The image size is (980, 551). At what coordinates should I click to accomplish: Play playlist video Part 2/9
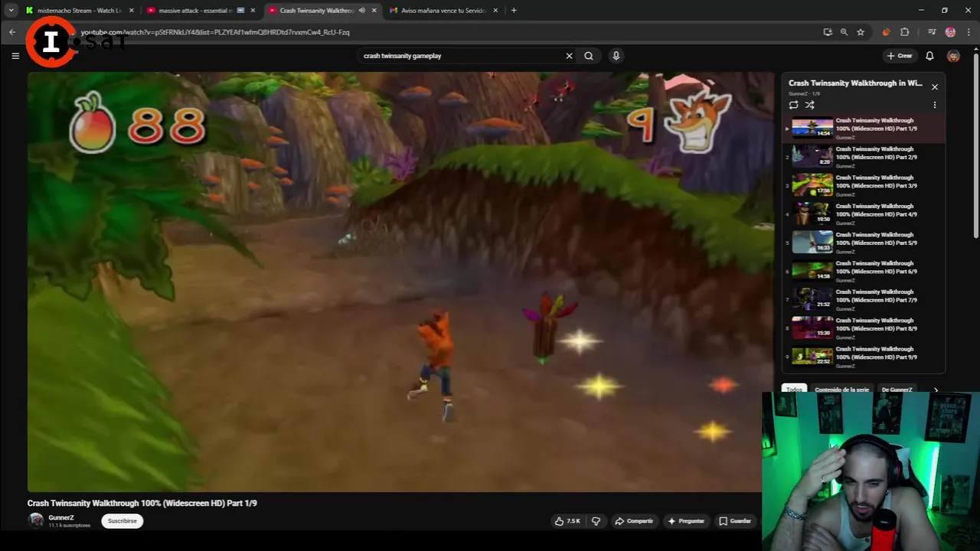[864, 156]
